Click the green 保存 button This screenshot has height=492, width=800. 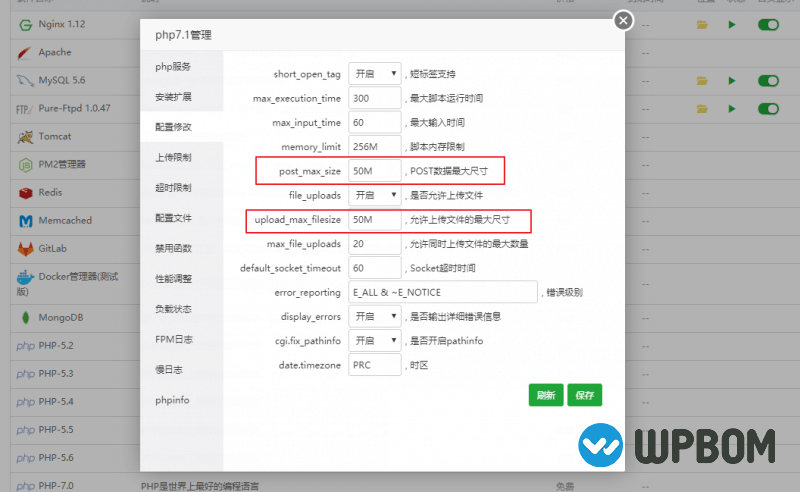click(585, 395)
